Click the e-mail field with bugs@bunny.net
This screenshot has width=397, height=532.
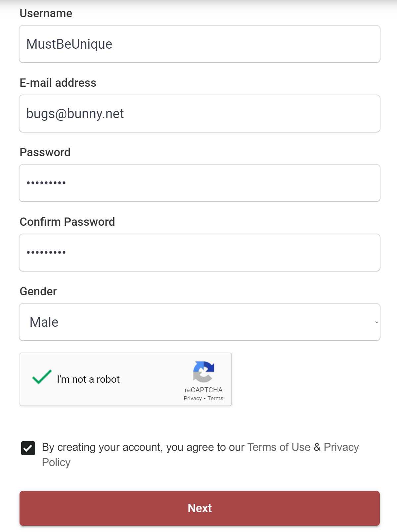coord(199,114)
